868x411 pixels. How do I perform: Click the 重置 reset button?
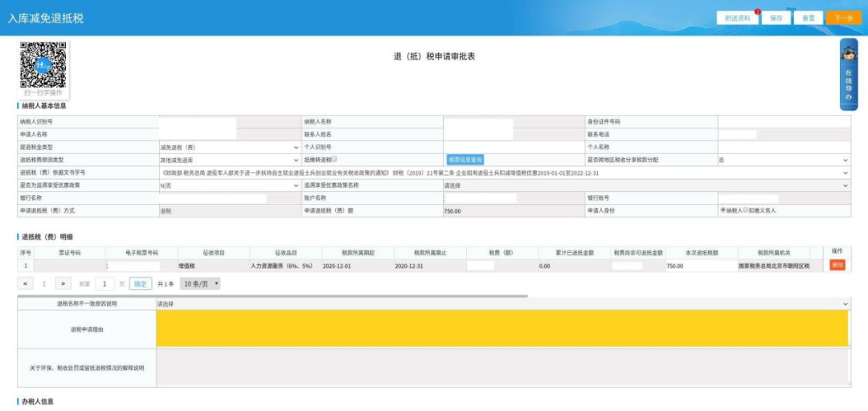(x=808, y=18)
